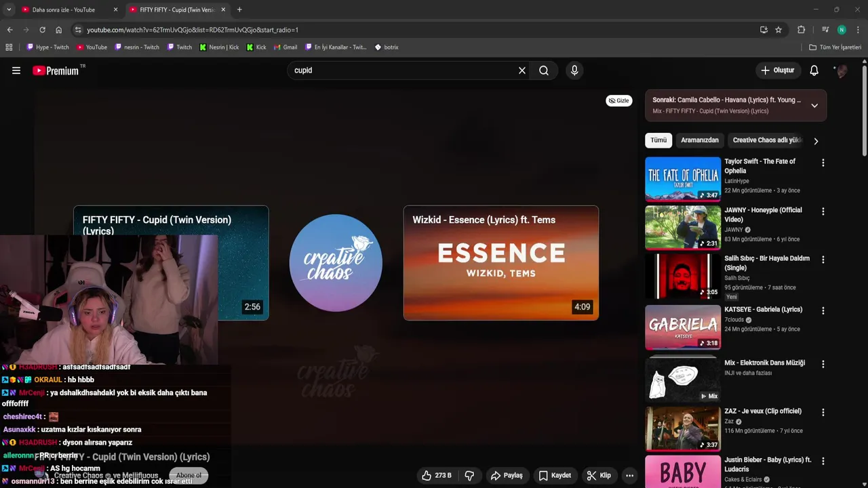This screenshot has height=488, width=868.
Task: Expand the Sonraki mix playlist panel
Action: coord(814,105)
